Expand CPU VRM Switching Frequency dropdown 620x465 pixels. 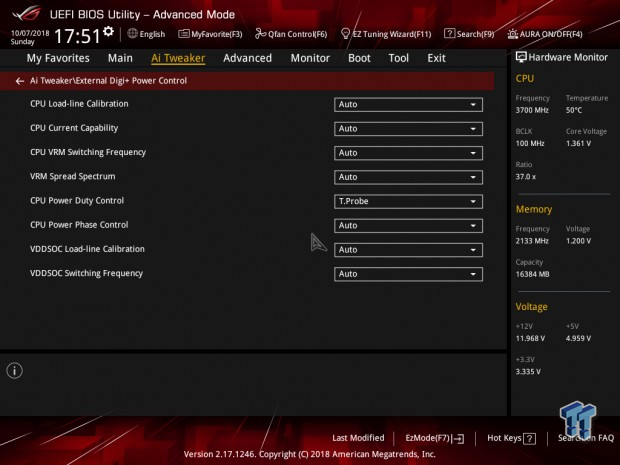tap(408, 153)
